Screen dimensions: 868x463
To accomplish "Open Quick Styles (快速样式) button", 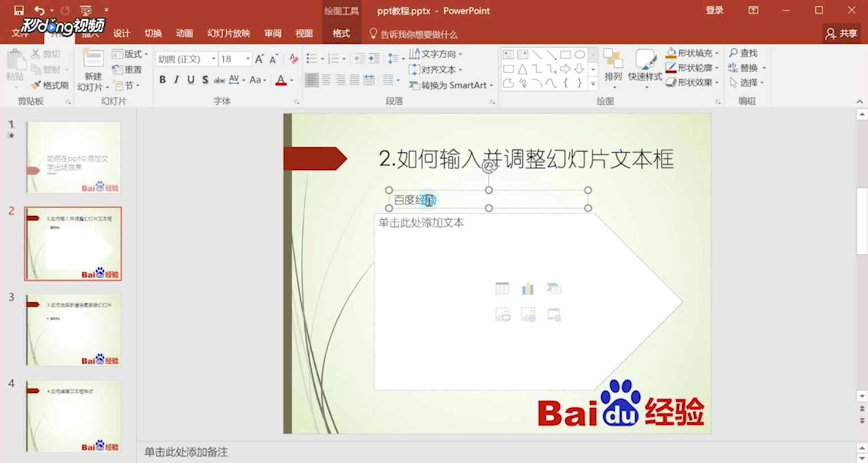I will (x=645, y=68).
